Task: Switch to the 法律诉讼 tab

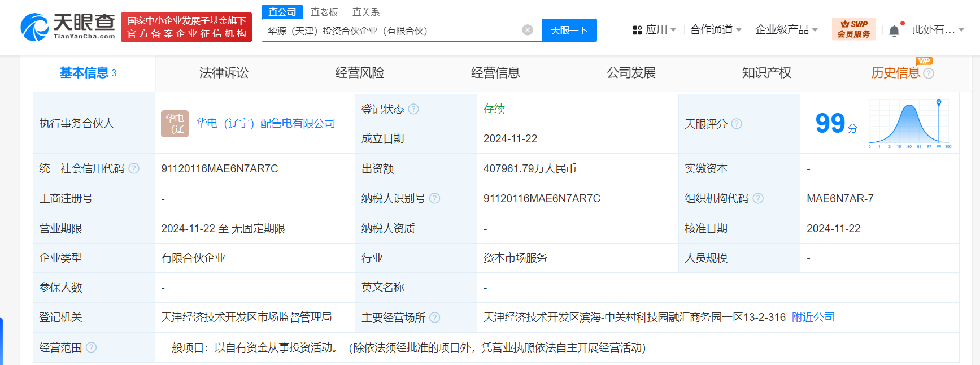Action: coord(224,73)
